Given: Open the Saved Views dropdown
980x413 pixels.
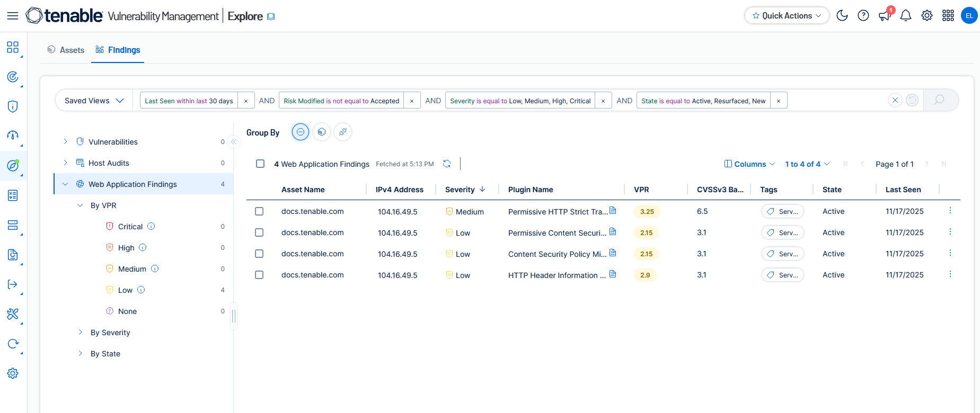Looking at the screenshot, I should click(x=94, y=101).
